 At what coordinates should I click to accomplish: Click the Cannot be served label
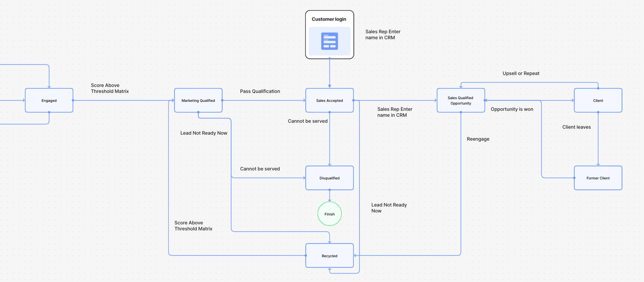click(x=308, y=121)
